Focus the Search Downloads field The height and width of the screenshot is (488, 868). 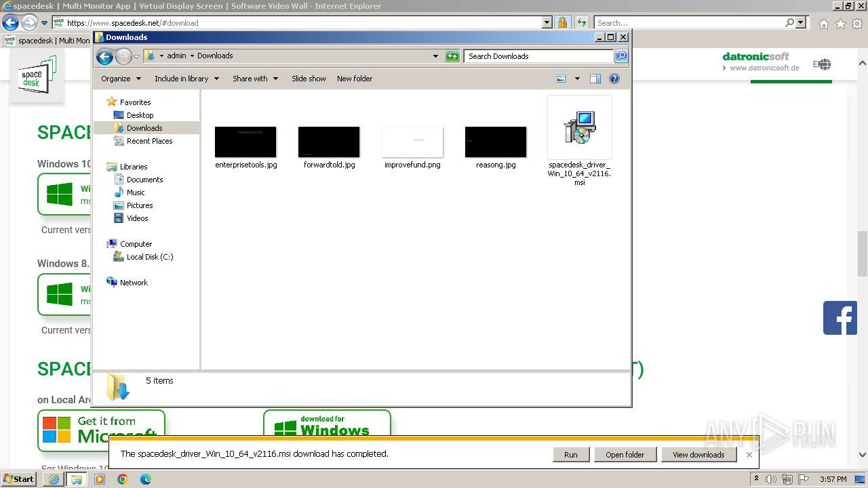coord(539,56)
